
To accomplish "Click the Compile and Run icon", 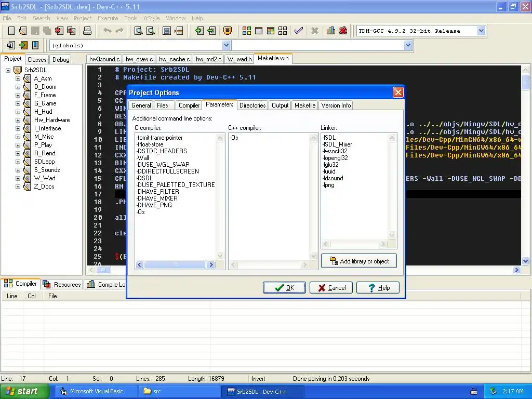I will click(270, 31).
